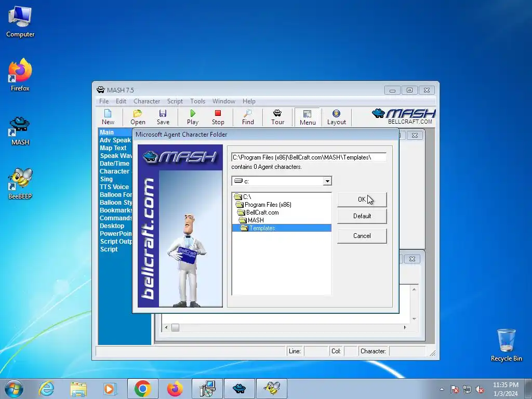Click the folder path text field
This screenshot has width=532, height=399.
tap(309, 157)
